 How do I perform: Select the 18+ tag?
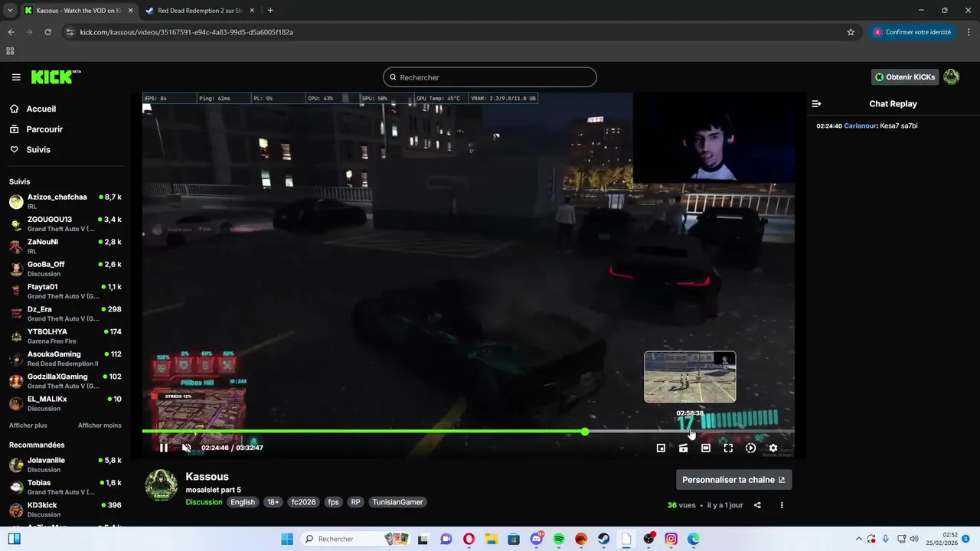point(273,502)
